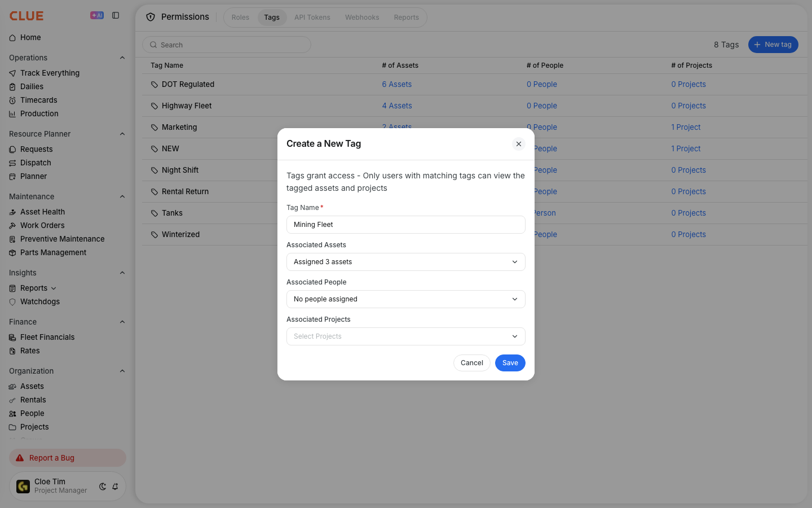The width and height of the screenshot is (812, 508).
Task: Focus the tag Search box
Action: [227, 45]
